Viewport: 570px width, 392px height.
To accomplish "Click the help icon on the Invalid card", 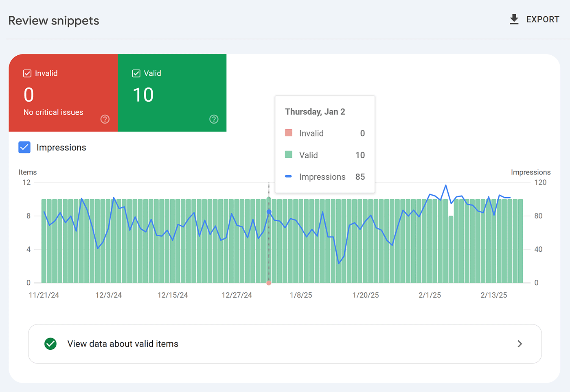I will pyautogui.click(x=105, y=119).
